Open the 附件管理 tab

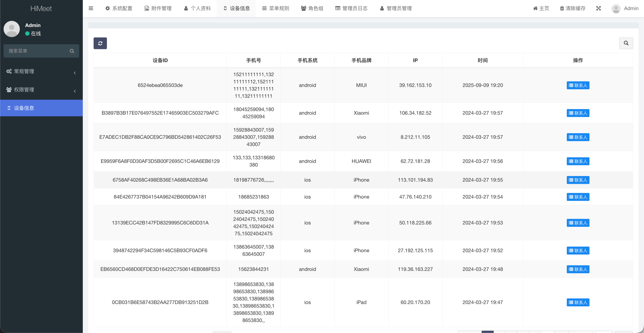click(x=158, y=8)
